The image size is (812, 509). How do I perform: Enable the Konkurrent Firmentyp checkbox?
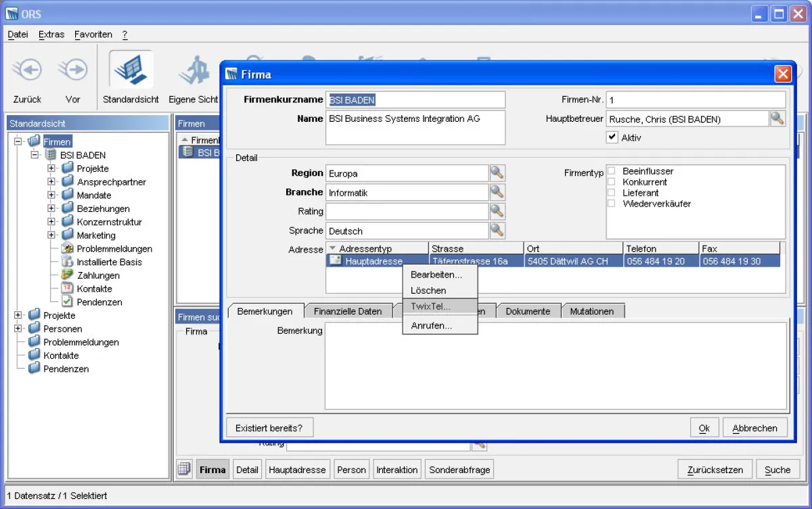tap(612, 181)
